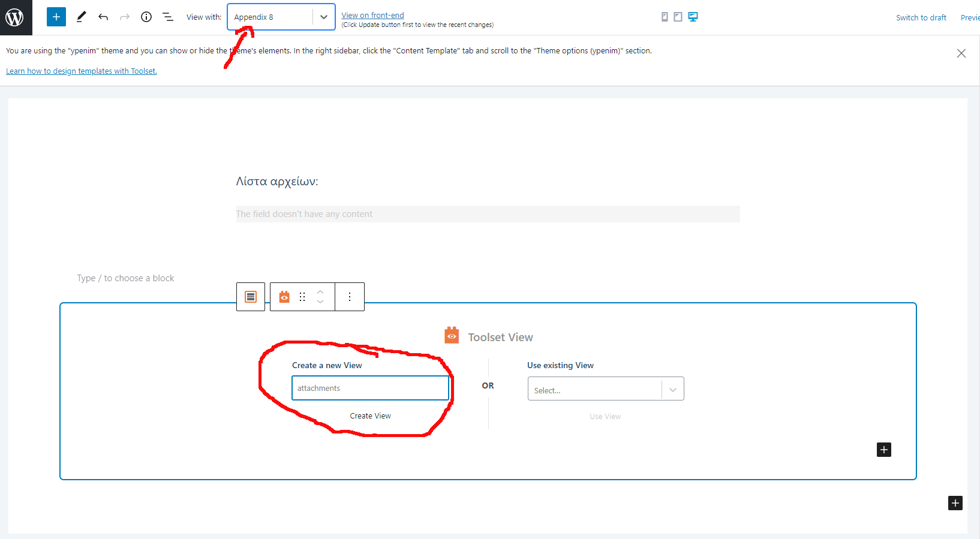
Task: Open block options three-dots menu
Action: pos(350,297)
